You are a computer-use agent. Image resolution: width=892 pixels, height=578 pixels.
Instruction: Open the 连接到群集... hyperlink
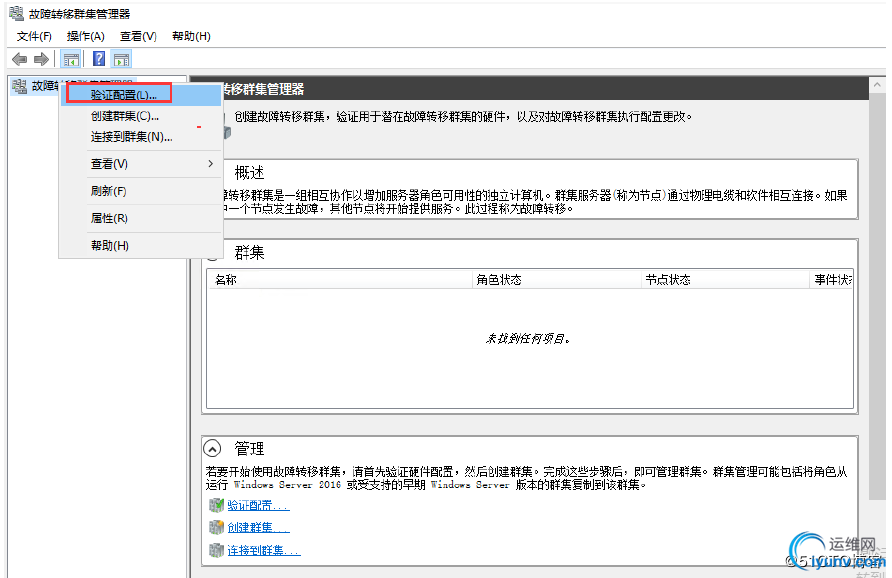click(264, 551)
